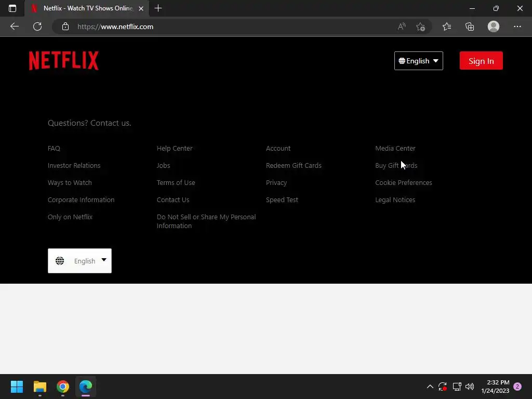The width and height of the screenshot is (532, 399).
Task: Open Cookie Preferences link
Action: pos(403,182)
